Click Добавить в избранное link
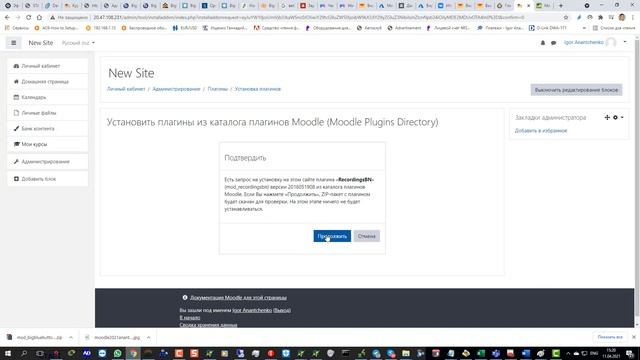Viewport: 640px width, 360px height. tap(541, 131)
